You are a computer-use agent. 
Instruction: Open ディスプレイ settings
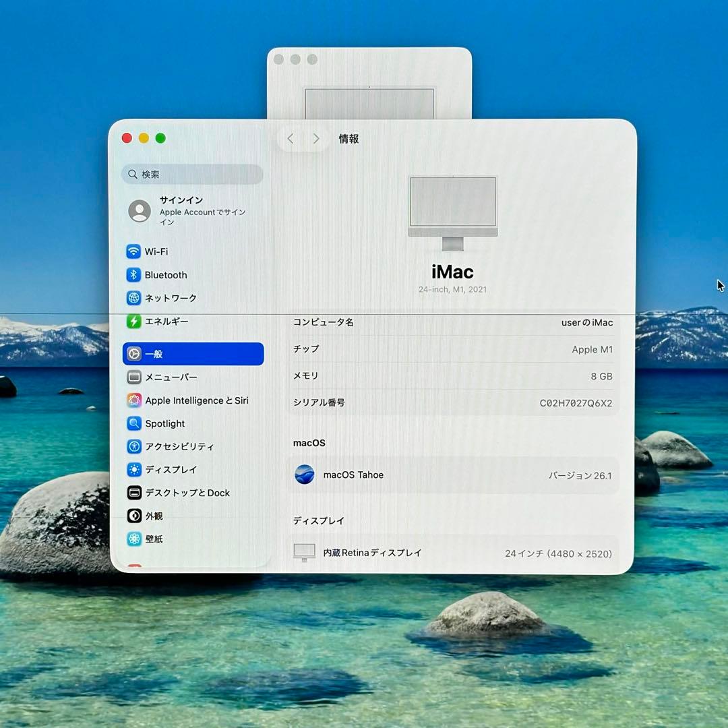171,470
